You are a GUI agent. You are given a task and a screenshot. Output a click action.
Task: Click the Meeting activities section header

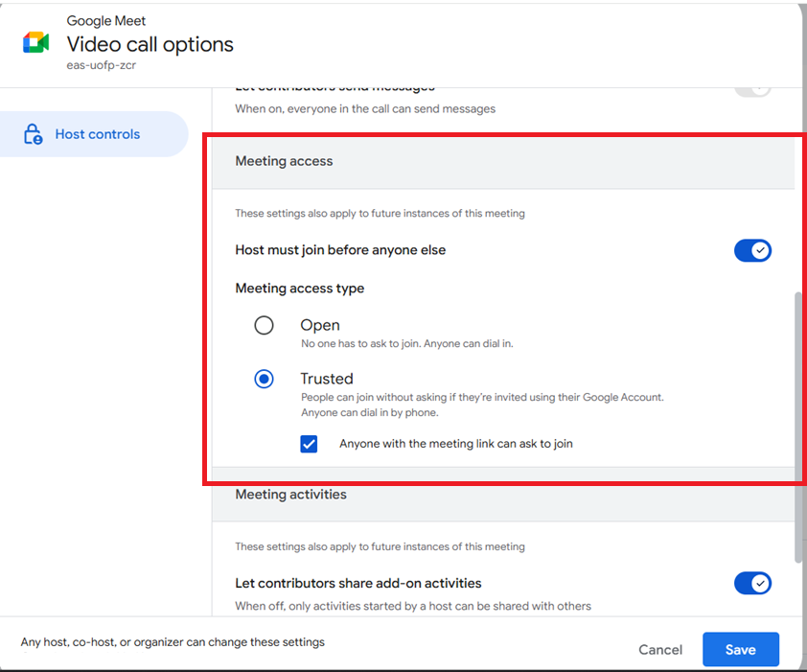(x=291, y=495)
